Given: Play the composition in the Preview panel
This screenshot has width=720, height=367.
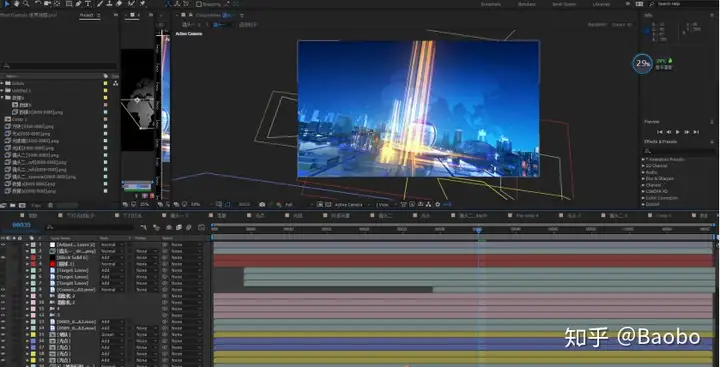Looking at the screenshot, I should [678, 132].
